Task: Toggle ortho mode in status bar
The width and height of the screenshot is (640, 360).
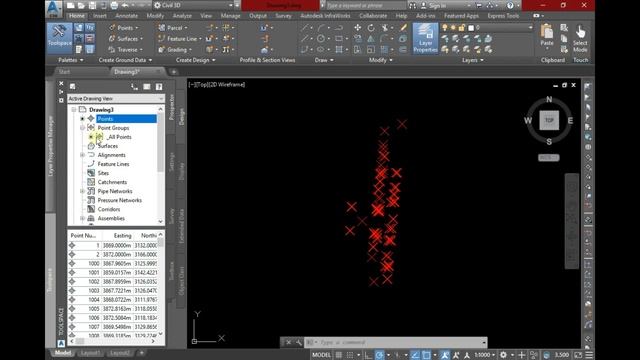Action: pyautogui.click(x=368, y=355)
